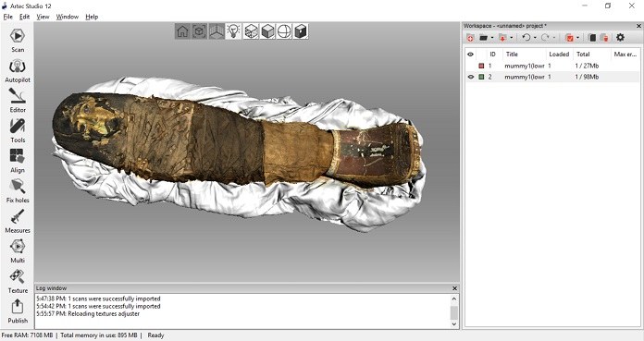644x341 pixels.
Task: Expand the Undo history dropdown arrow
Action: (535, 38)
